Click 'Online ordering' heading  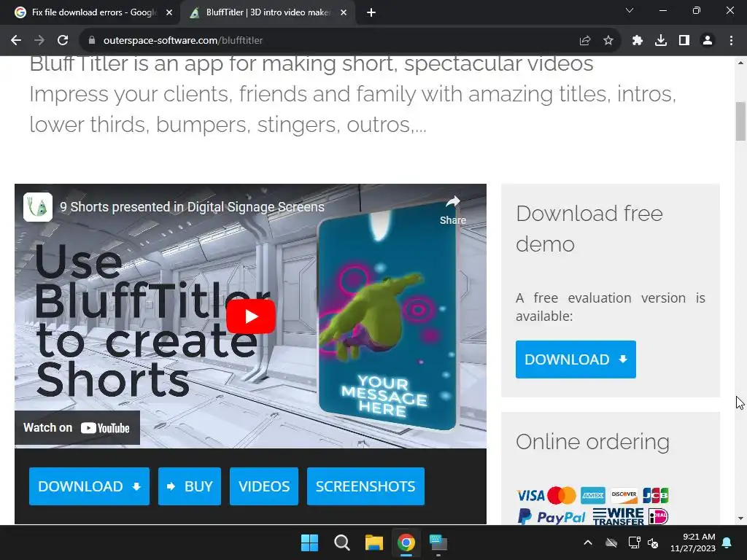click(592, 442)
